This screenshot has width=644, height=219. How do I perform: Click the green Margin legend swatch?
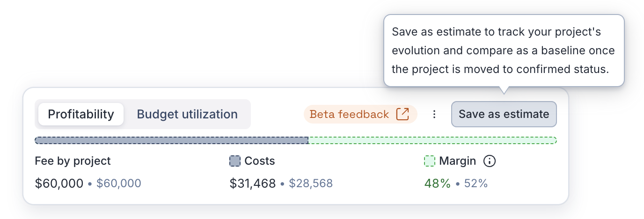pyautogui.click(x=430, y=161)
